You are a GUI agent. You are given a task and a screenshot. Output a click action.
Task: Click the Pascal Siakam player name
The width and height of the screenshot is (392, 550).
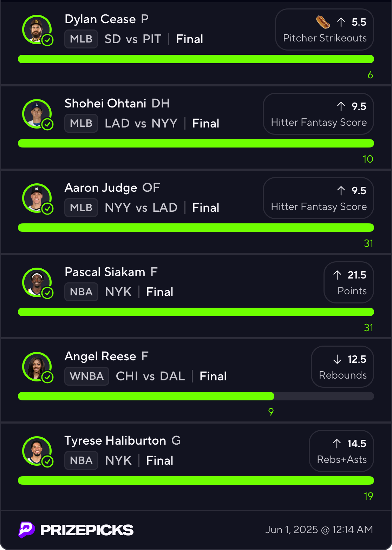pos(105,272)
